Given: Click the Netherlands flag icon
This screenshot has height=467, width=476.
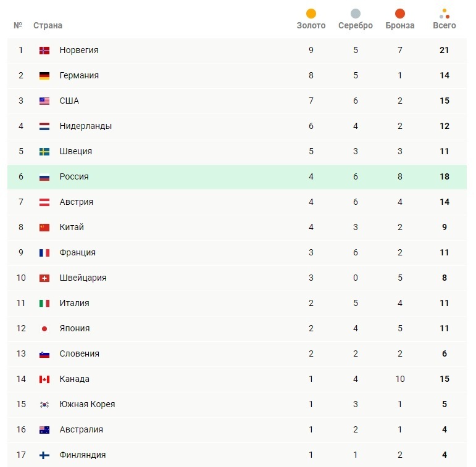Looking at the screenshot, I should coord(44,126).
